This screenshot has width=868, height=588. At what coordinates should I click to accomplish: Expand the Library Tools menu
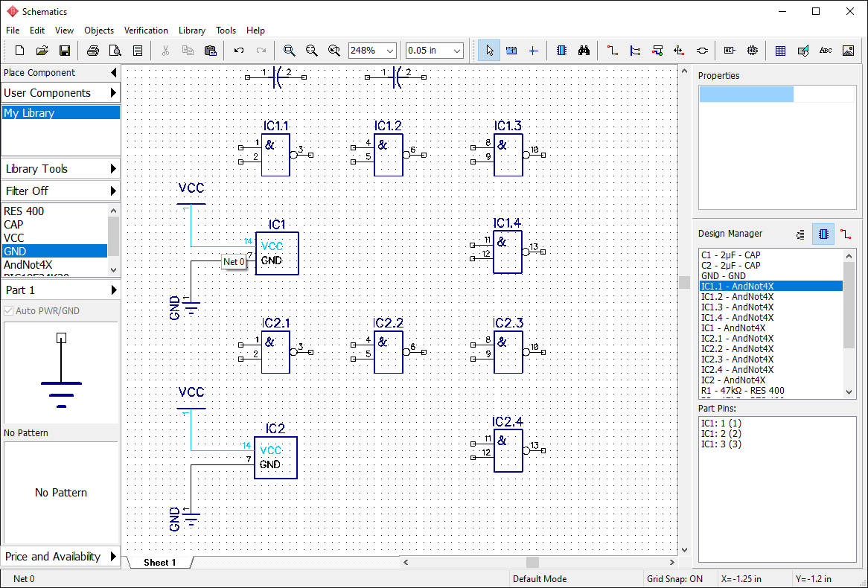coord(60,168)
